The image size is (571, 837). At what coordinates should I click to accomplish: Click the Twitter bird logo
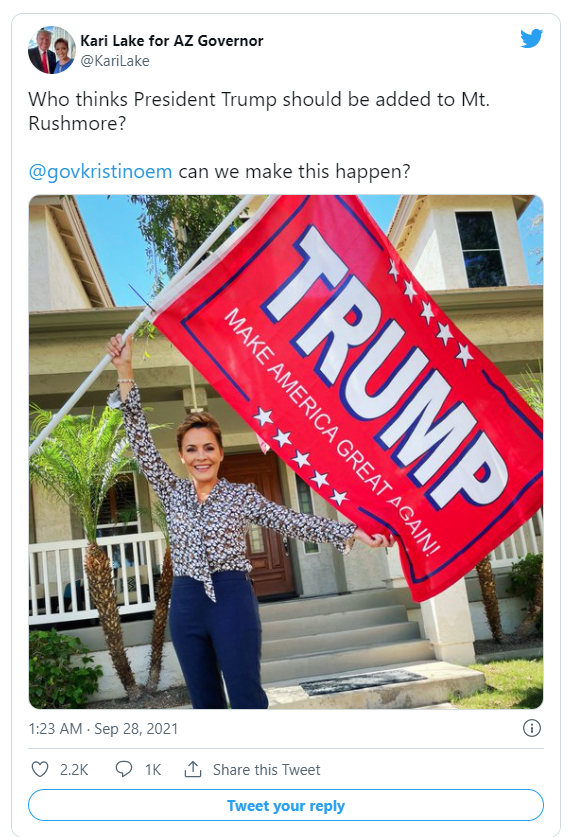click(x=532, y=39)
